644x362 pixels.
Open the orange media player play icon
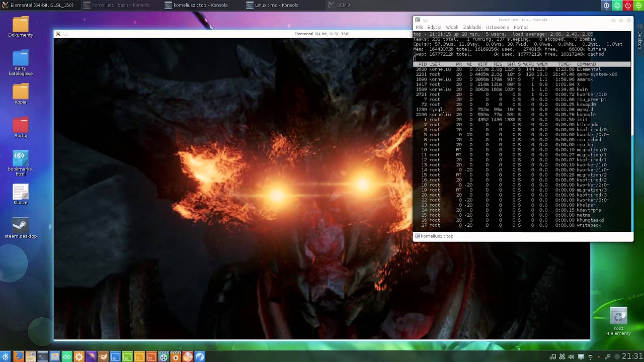[176, 357]
